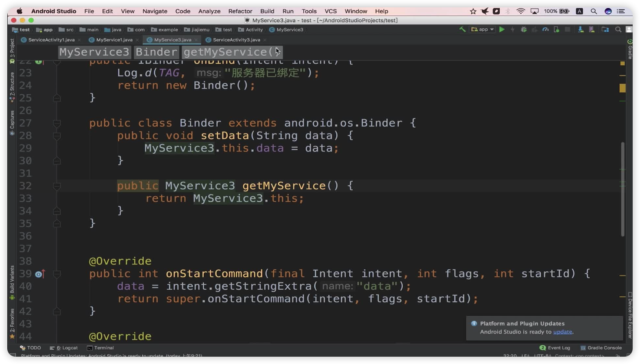Toggle the Build Variants side tab

point(12,283)
